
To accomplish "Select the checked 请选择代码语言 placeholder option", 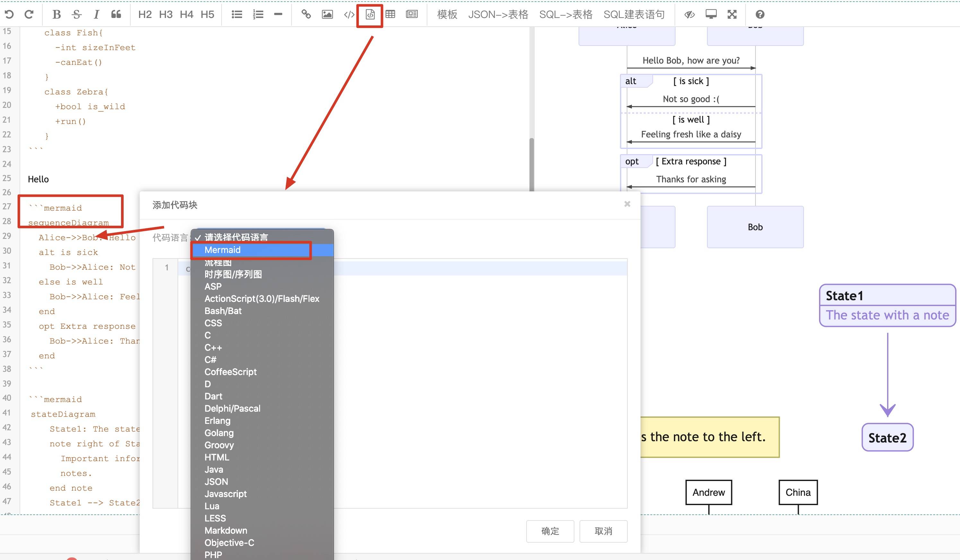I will 262,237.
